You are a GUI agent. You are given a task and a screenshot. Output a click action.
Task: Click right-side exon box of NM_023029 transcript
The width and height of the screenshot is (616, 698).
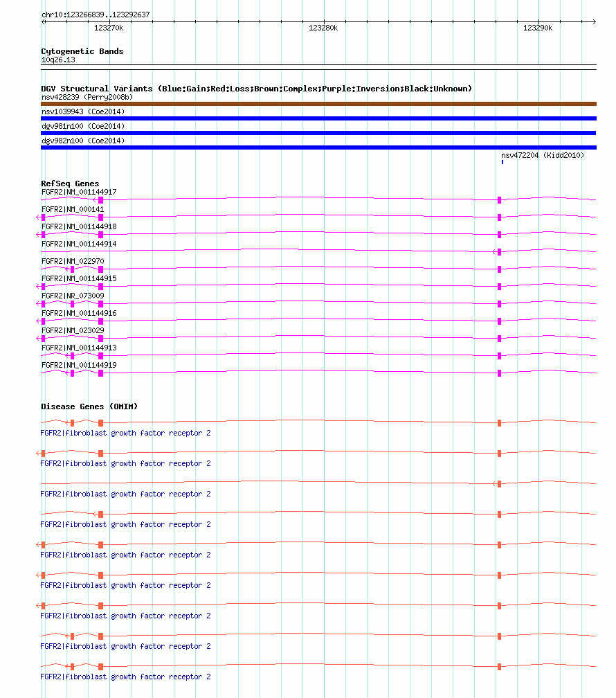coord(500,339)
